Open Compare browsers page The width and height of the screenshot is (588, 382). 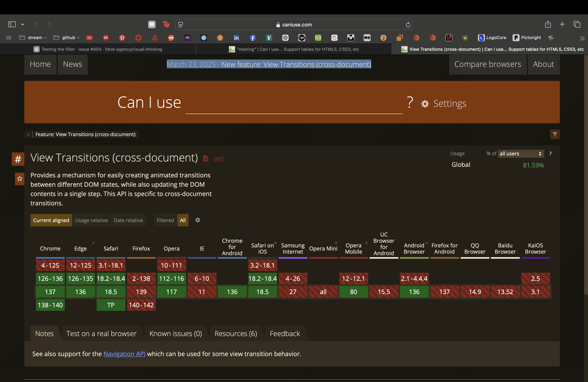(x=488, y=64)
